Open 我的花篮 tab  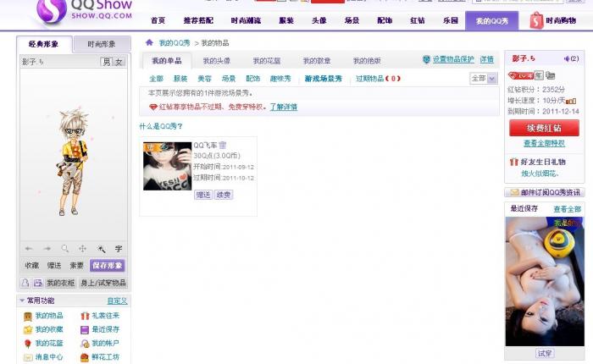(267, 61)
